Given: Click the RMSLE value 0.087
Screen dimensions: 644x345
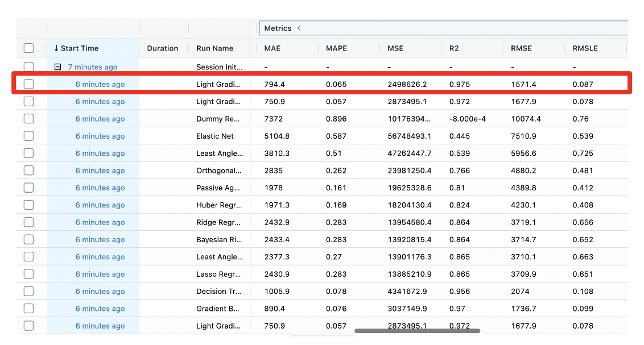Looking at the screenshot, I should 583,84.
